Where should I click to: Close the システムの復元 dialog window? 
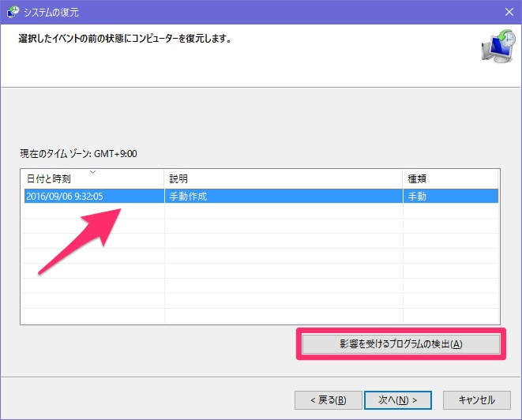[509, 12]
